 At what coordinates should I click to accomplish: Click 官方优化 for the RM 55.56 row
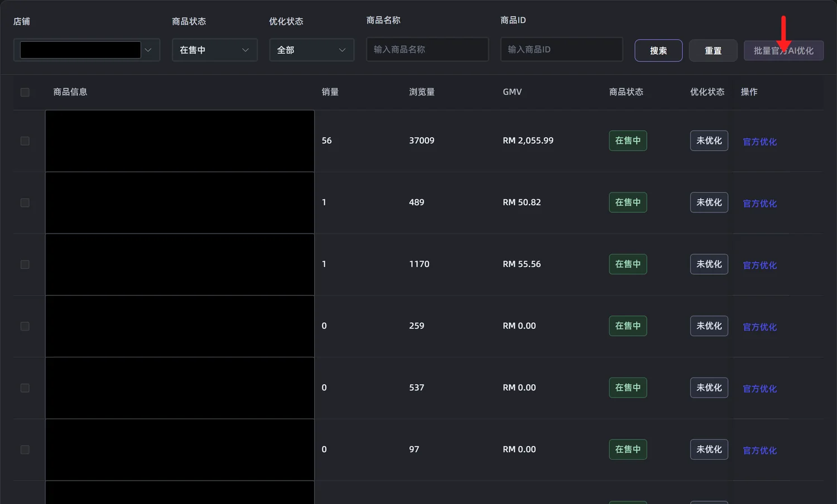759,265
